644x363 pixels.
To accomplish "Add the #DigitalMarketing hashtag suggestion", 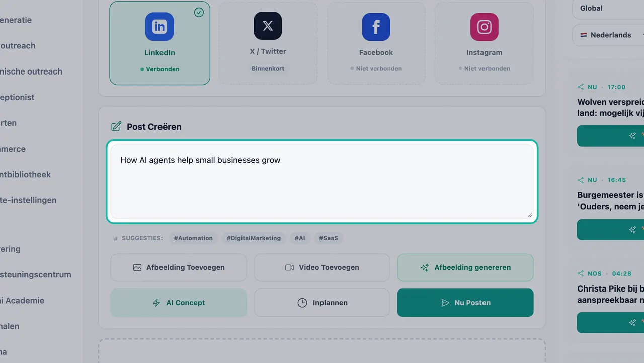I will pos(254,238).
